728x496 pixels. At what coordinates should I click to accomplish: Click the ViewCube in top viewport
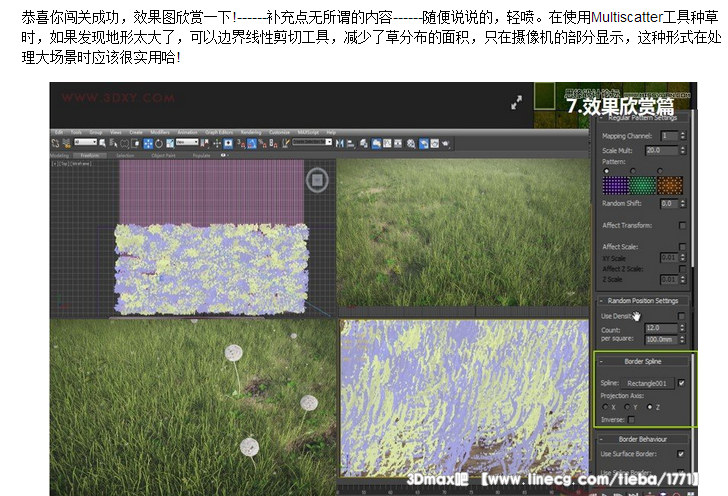[x=317, y=180]
